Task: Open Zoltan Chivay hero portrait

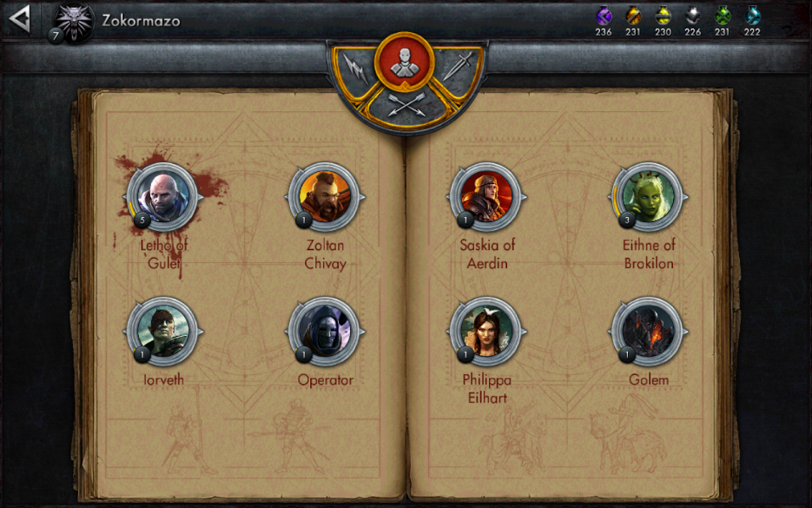Action: pos(325,197)
